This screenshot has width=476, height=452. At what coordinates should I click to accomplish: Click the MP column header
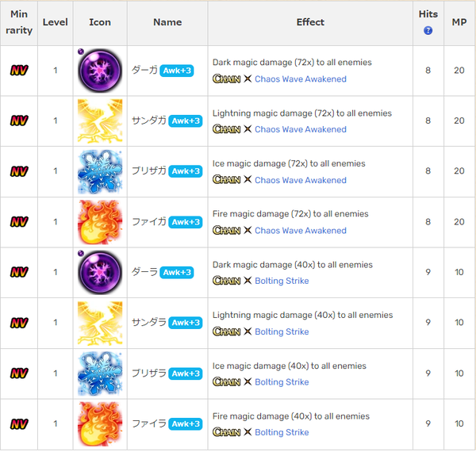tap(459, 22)
